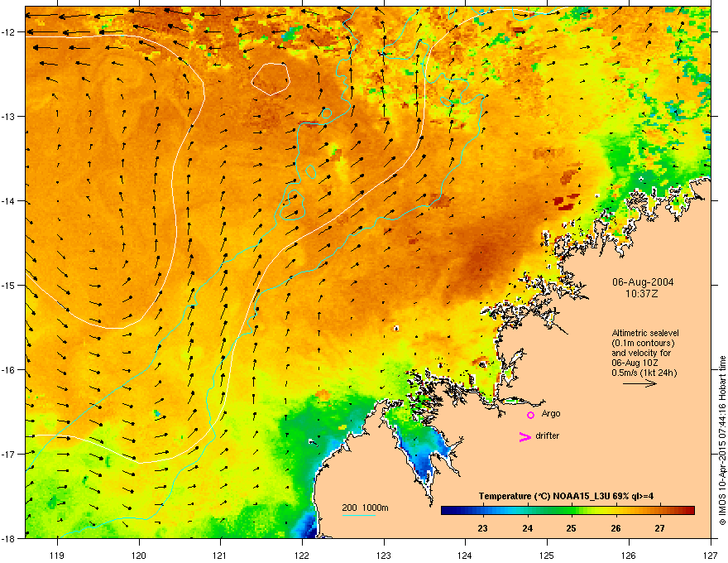Click longitude label 123 on bottom axis
Image resolution: width=728 pixels, height=563 pixels.
tap(384, 555)
